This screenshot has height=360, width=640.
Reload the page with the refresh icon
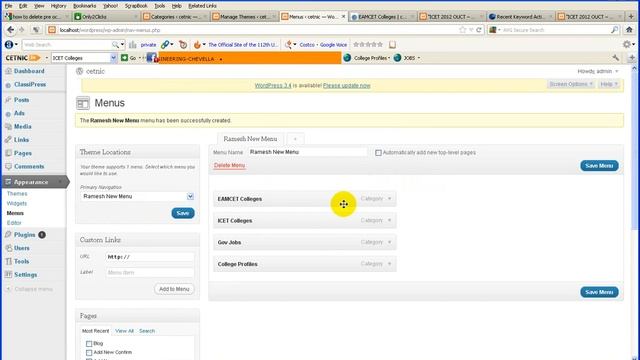tap(479, 30)
